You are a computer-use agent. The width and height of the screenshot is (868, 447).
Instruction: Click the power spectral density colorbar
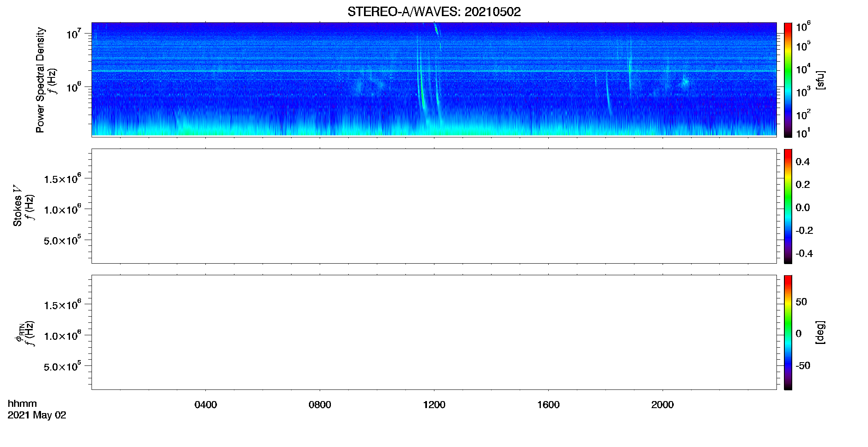pyautogui.click(x=788, y=80)
